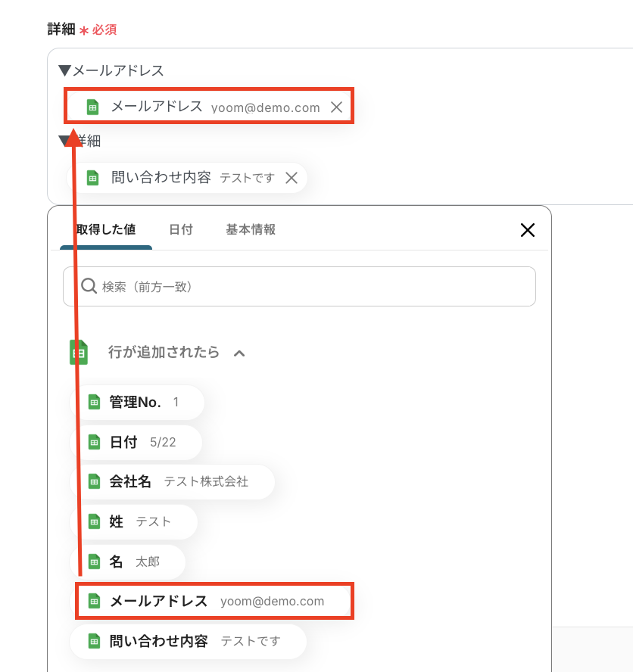Click the テストです value in the list
This screenshot has height=672, width=633.
point(251,641)
